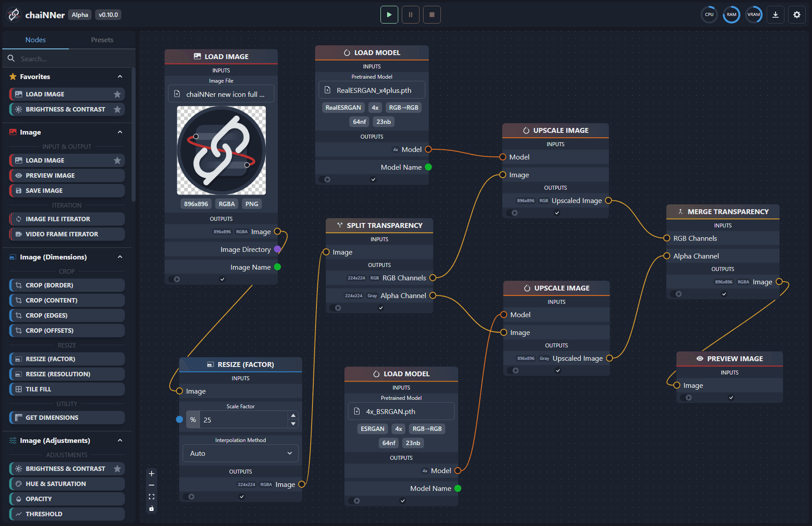The width and height of the screenshot is (812, 526).
Task: Increase Scale Factor with the up stepper
Action: click(x=293, y=414)
